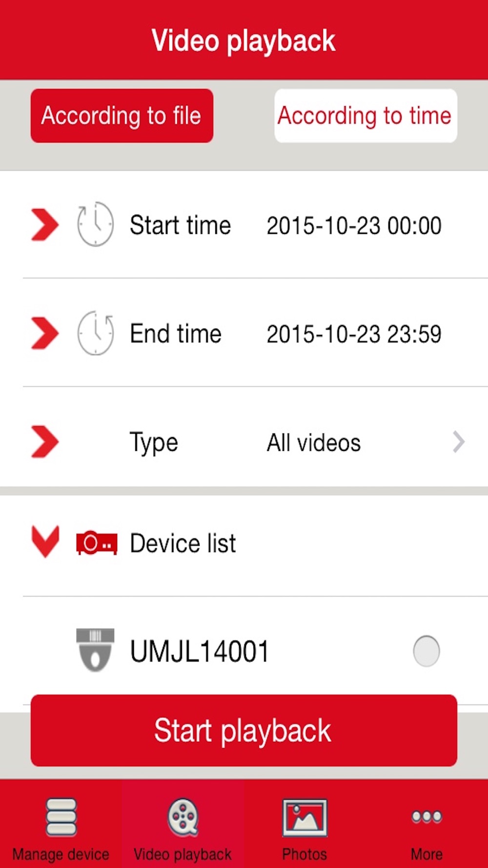Image resolution: width=488 pixels, height=868 pixels.
Task: Tap the UMJL14001 device name
Action: 200,651
